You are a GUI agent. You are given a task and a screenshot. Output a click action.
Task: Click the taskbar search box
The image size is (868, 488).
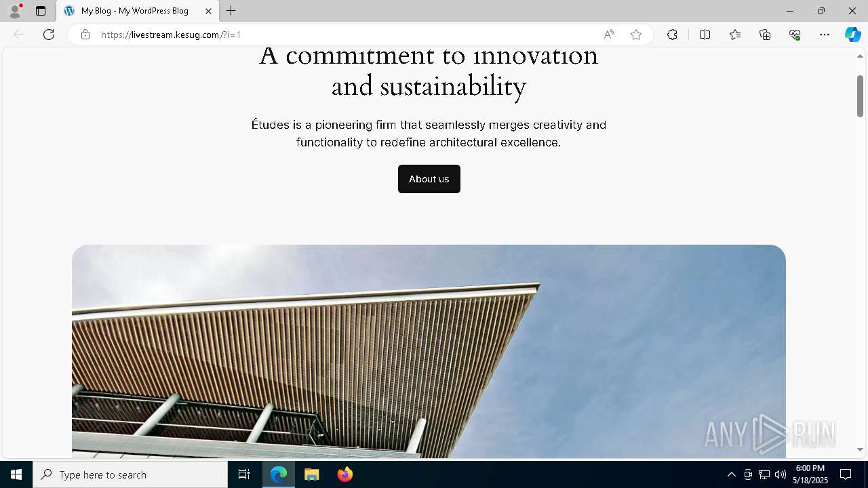(130, 474)
